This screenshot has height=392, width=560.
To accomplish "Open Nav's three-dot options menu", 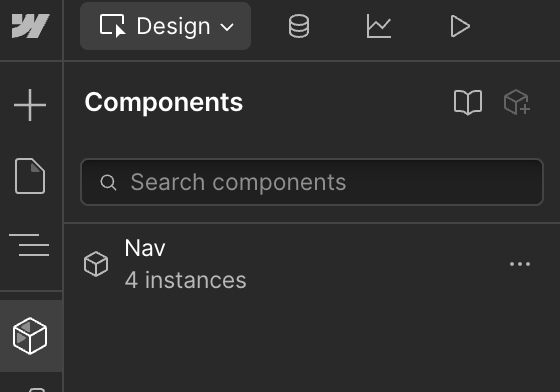I will tap(520, 264).
